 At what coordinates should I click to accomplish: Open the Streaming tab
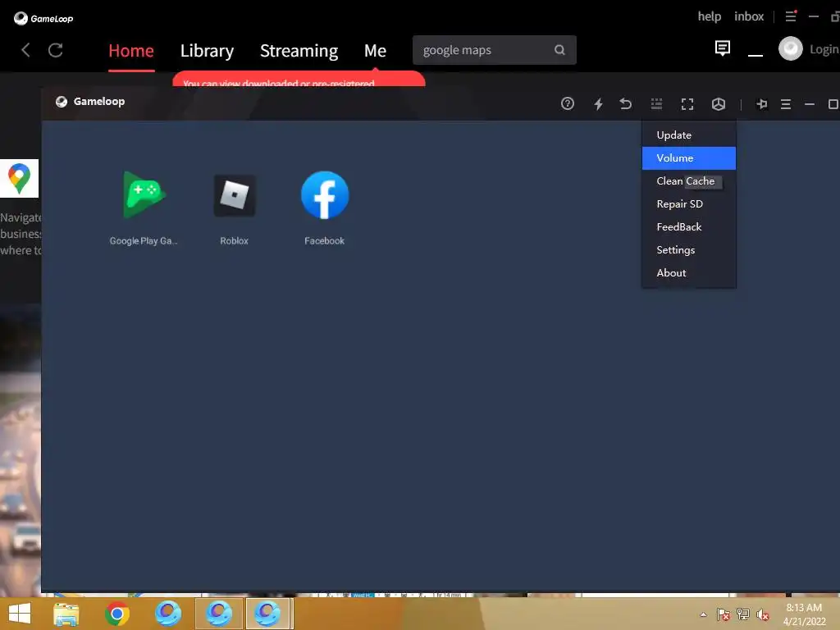(x=299, y=51)
